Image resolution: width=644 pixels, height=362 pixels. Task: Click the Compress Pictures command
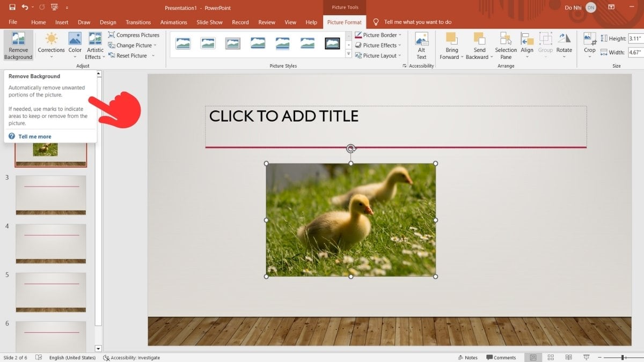134,35
